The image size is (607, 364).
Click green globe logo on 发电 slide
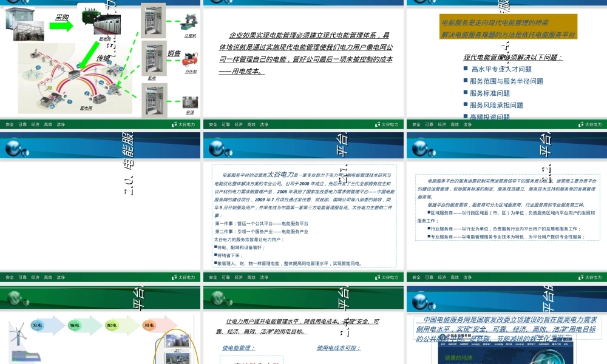pyautogui.click(x=17, y=298)
